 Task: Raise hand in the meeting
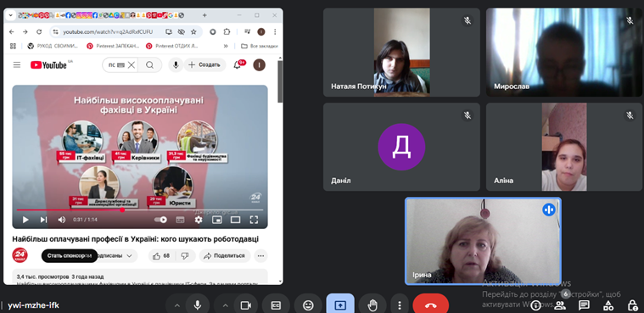coord(372,305)
